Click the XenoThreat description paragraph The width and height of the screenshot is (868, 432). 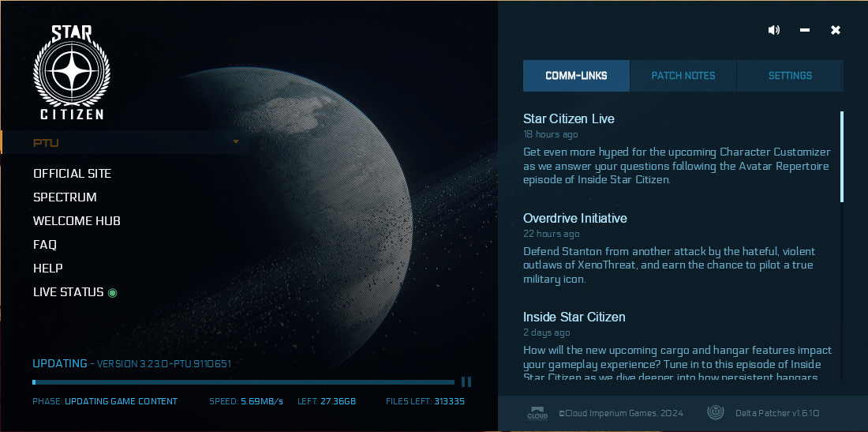tap(668, 265)
